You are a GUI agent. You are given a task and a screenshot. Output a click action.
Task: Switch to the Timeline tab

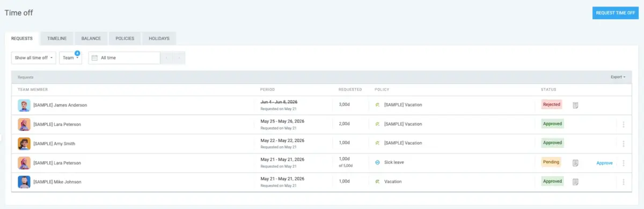click(x=57, y=39)
